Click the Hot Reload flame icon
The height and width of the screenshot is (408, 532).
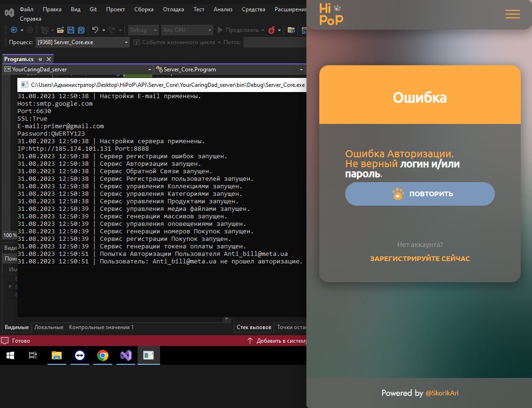271,30
